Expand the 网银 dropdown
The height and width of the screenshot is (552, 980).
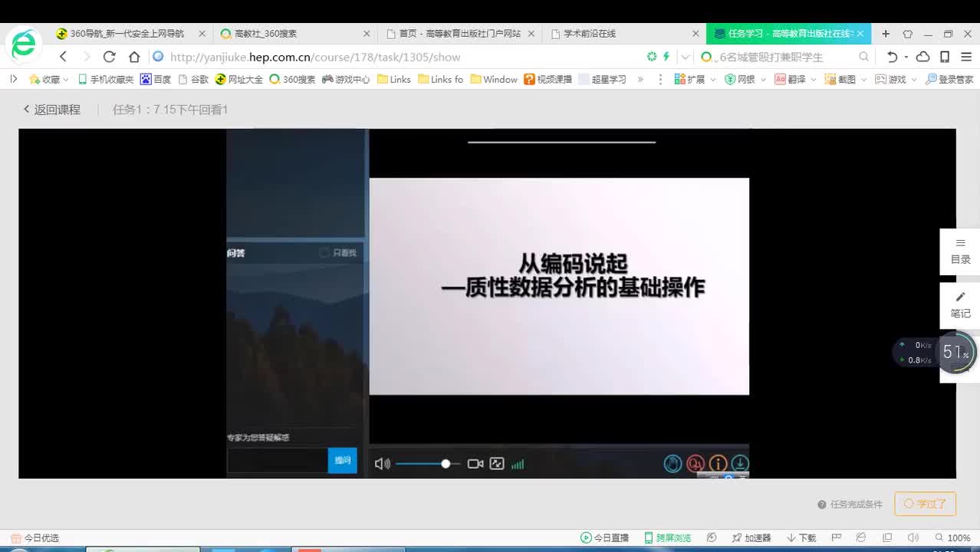coord(762,80)
